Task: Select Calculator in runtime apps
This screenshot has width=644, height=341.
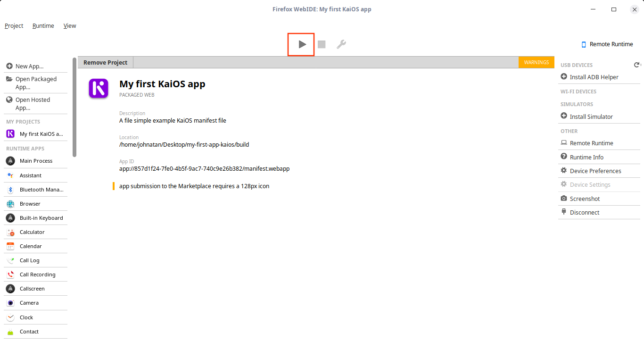Action: pyautogui.click(x=36, y=232)
